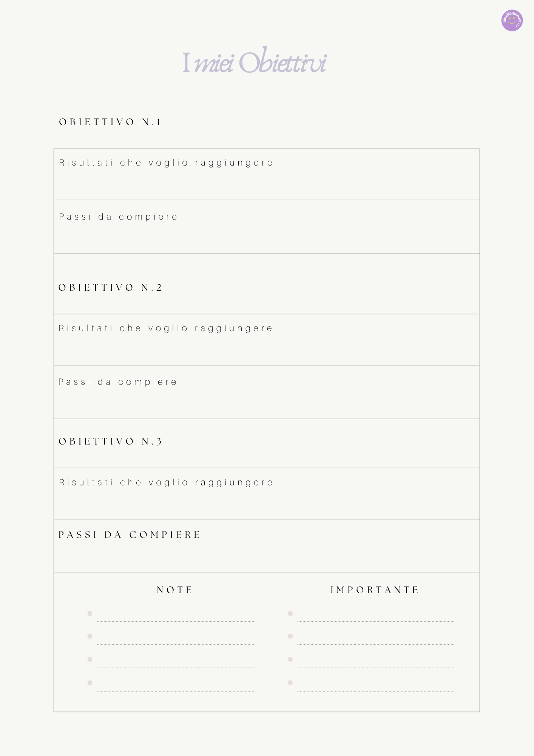Click the third bullet dot under NOTE
Image resolution: width=534 pixels, height=756 pixels.
pyautogui.click(x=90, y=659)
